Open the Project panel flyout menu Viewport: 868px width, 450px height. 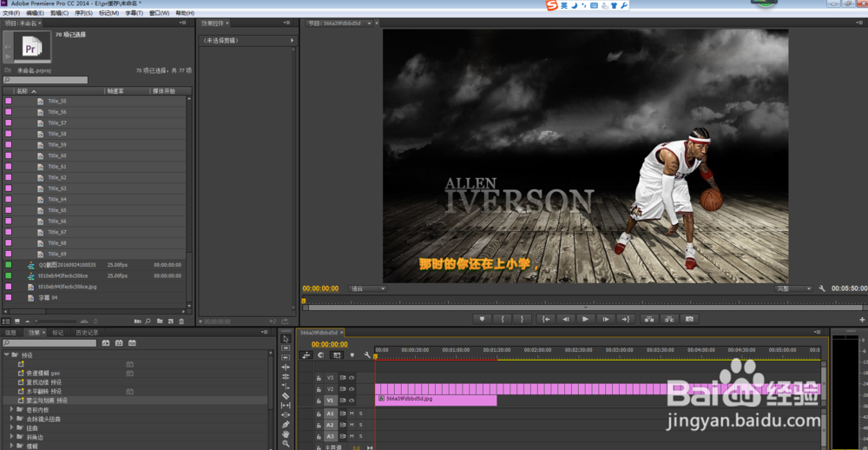(x=182, y=23)
